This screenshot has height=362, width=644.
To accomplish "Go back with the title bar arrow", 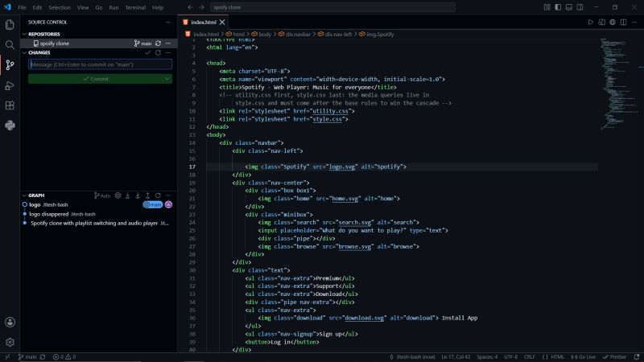I will click(190, 7).
